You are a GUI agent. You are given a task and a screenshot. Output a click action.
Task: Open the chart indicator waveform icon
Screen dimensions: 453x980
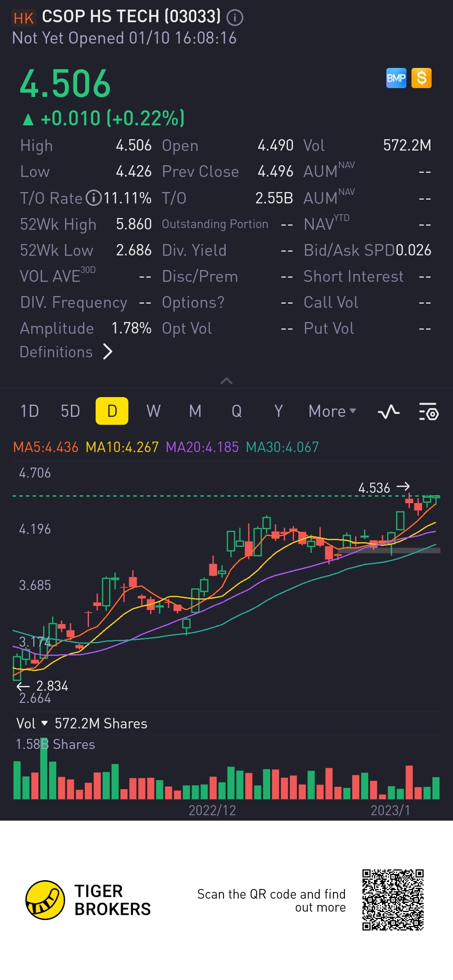(x=389, y=412)
